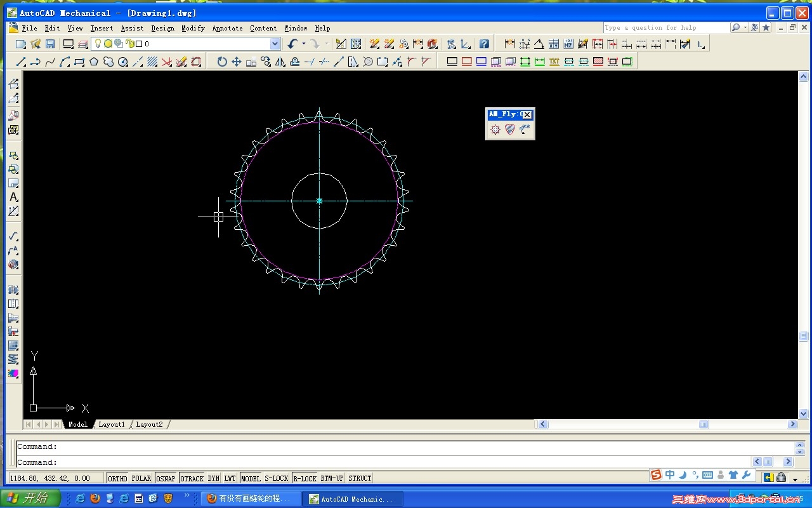Image resolution: width=812 pixels, height=508 pixels.
Task: Toggle ORTHO mode in status bar
Action: point(117,478)
